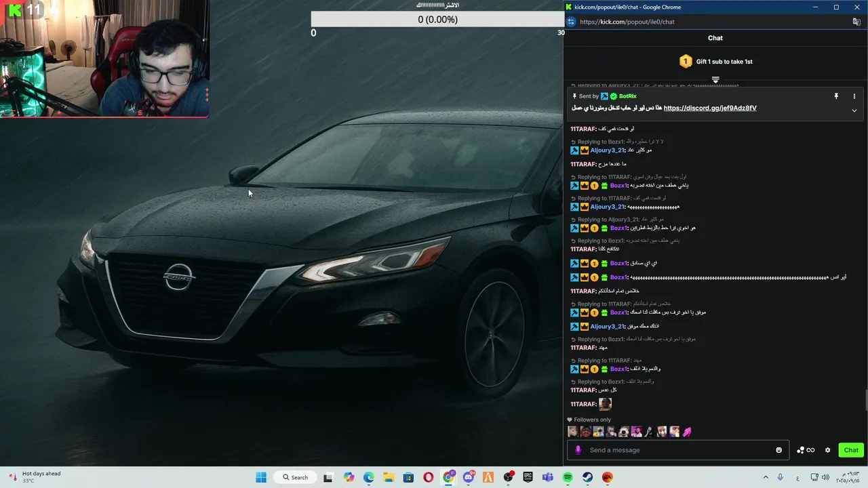This screenshot has width=868, height=488.
Task: Open Microsoft Teams from taskbar
Action: [547, 477]
